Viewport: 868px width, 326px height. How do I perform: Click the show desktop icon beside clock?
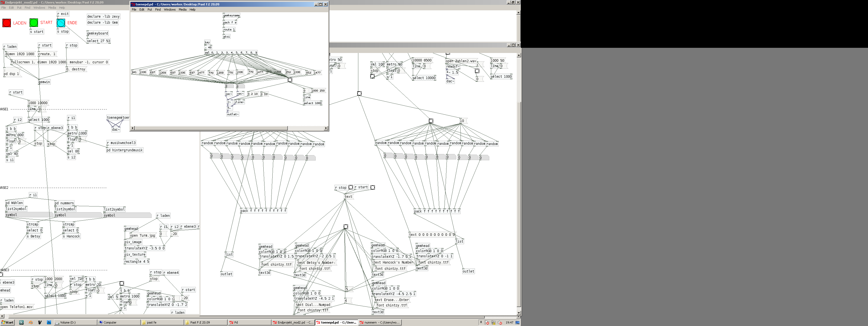pos(518,323)
